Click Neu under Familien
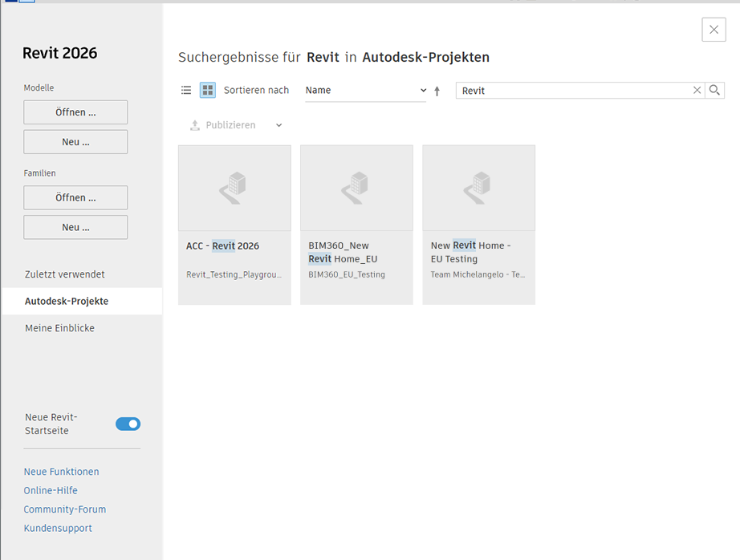Viewport: 740px width, 560px height. [75, 227]
